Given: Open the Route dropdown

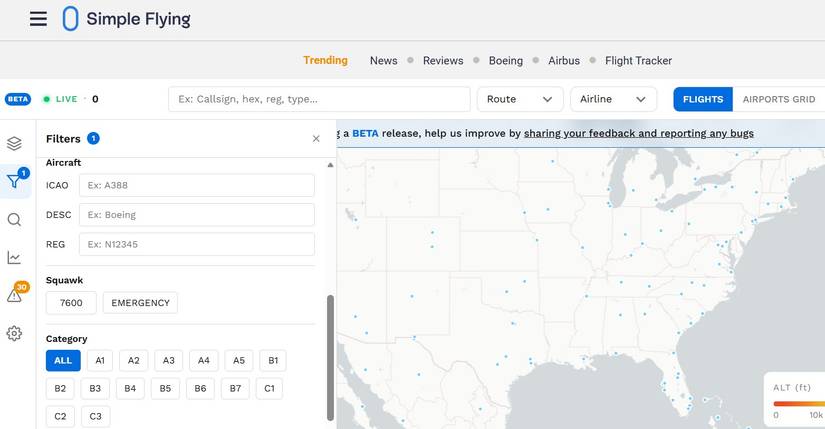Looking at the screenshot, I should click(x=520, y=99).
